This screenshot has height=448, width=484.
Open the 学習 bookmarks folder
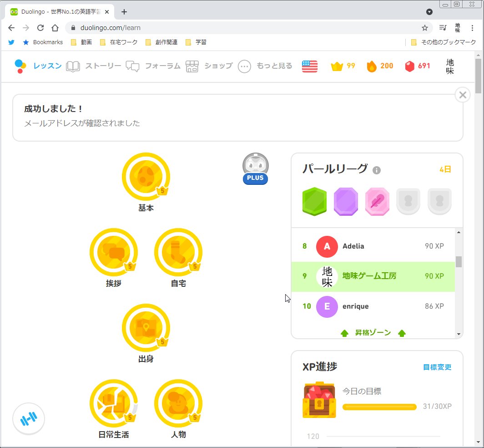pos(196,42)
